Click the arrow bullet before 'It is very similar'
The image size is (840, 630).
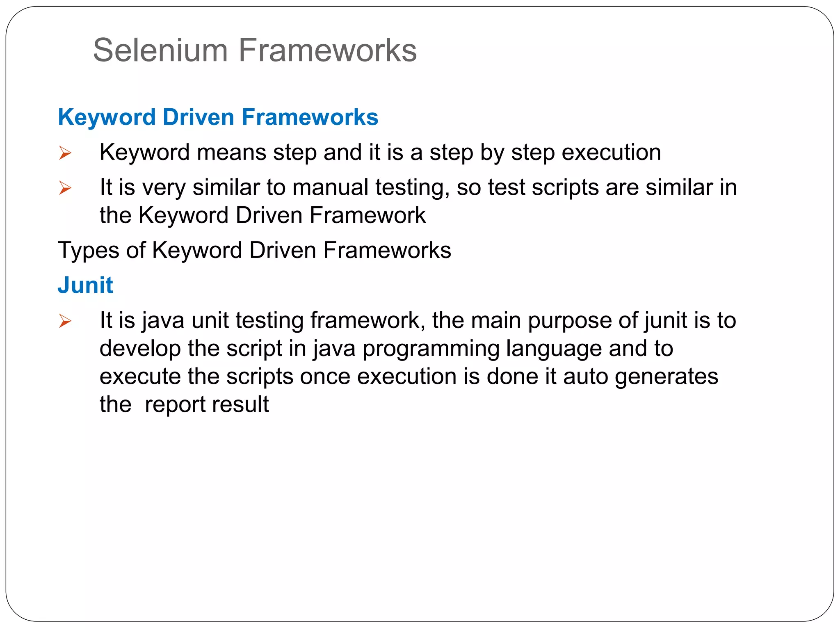(x=65, y=188)
